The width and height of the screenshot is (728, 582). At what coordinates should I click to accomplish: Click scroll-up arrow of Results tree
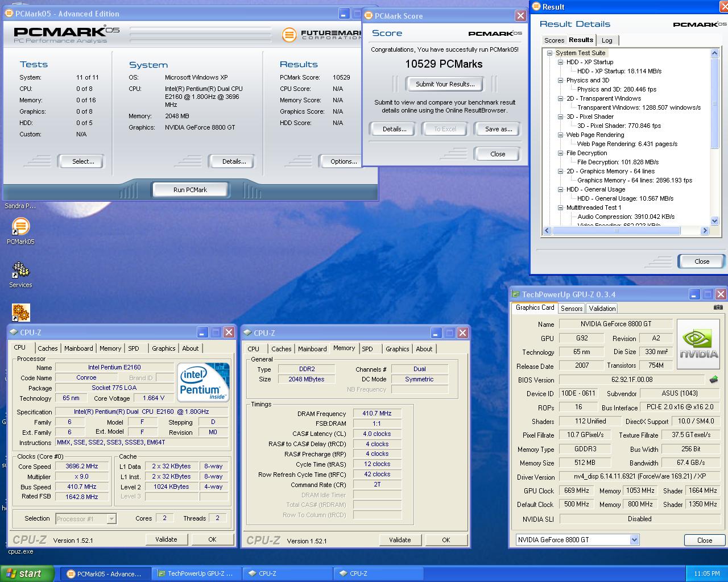[715, 53]
